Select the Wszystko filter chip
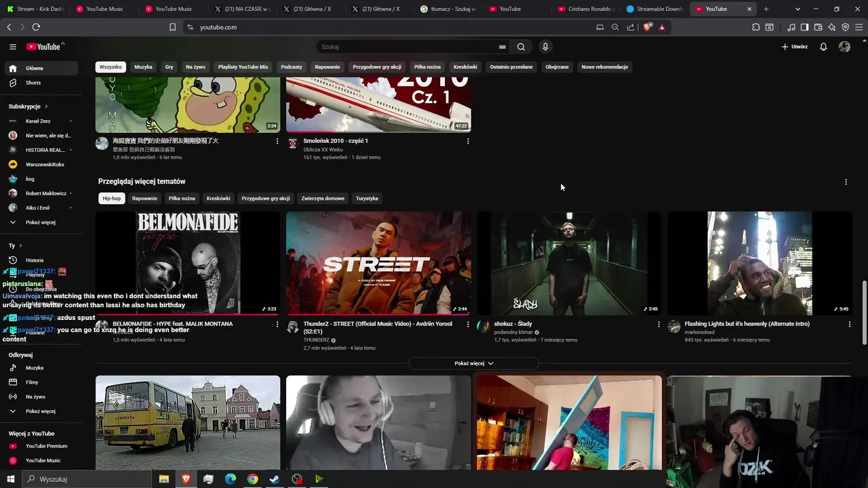 (111, 67)
